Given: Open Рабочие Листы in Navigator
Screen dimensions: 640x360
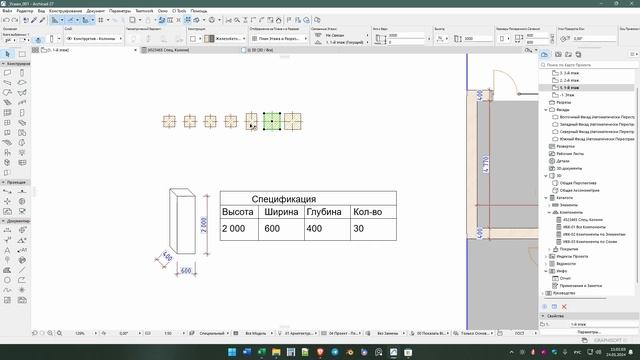Looking at the screenshot, I should [x=570, y=153].
